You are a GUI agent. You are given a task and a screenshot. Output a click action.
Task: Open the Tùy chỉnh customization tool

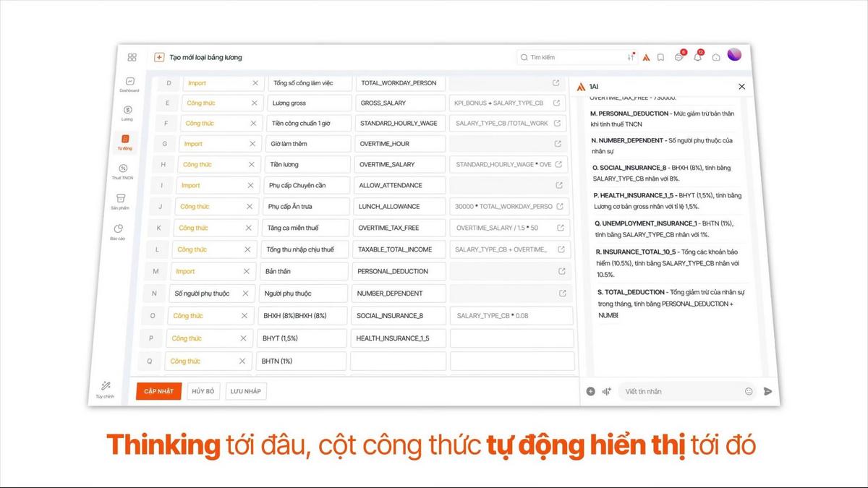tap(106, 390)
